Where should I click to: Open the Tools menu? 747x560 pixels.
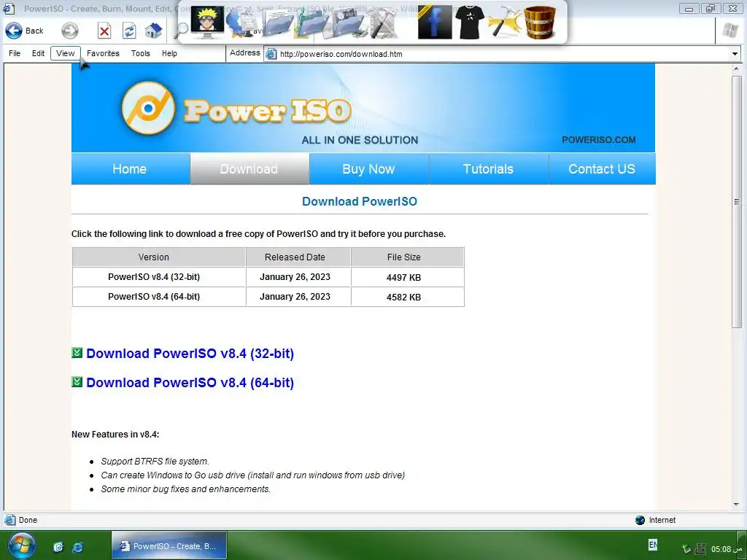[141, 53]
